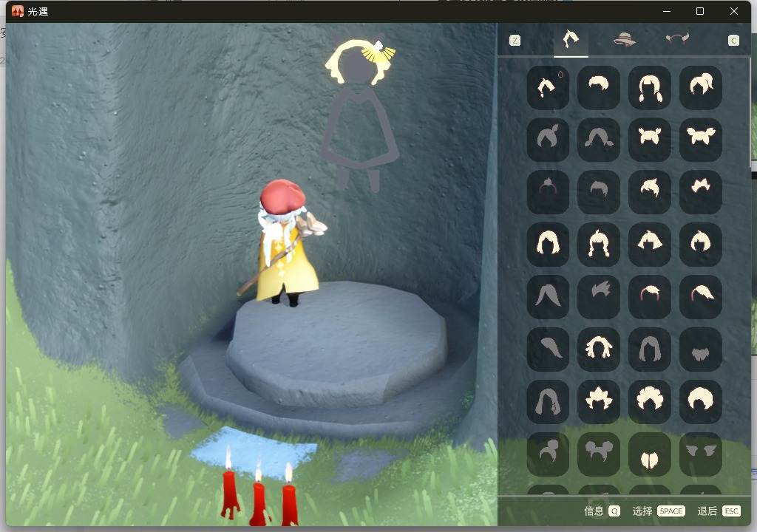757x532 pixels.
Task: Pick the cream windswept swept-back hairstyle
Action: pos(650,191)
